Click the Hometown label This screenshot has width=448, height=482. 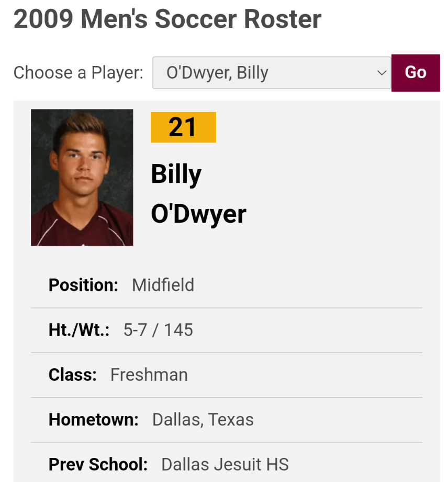(93, 420)
